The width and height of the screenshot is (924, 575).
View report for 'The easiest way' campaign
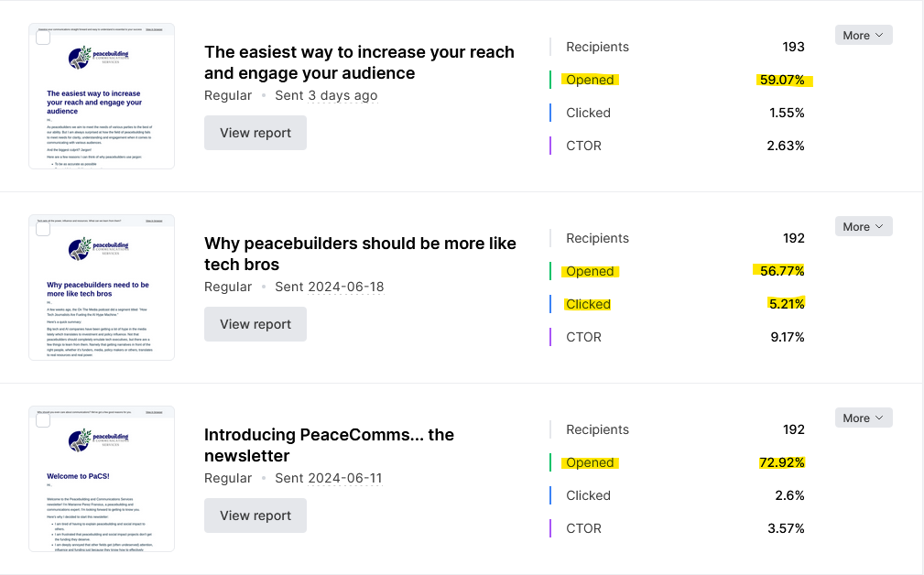[x=255, y=133]
